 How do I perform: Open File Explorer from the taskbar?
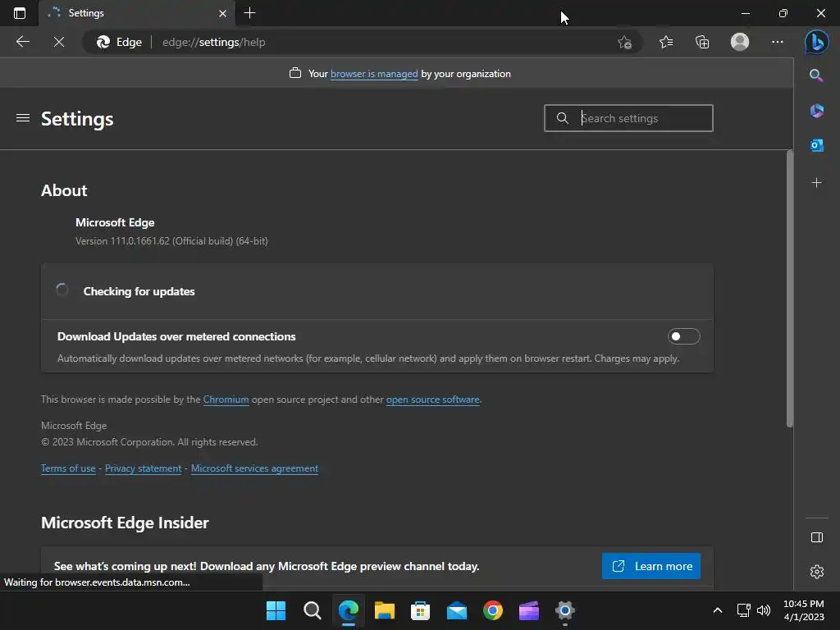click(x=385, y=610)
